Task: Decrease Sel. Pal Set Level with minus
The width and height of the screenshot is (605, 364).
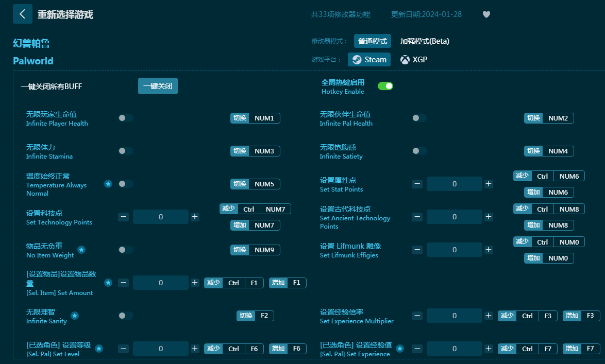Action: 124,349
